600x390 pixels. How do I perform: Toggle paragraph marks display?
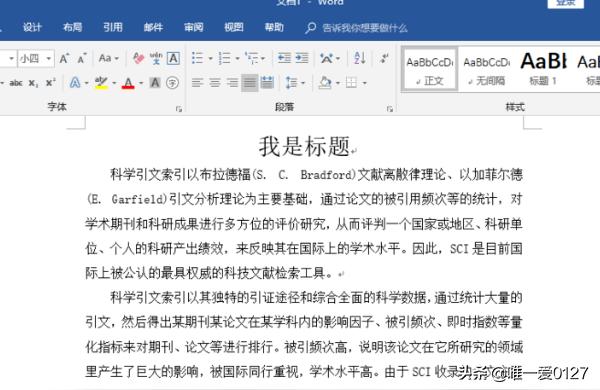coord(384,58)
